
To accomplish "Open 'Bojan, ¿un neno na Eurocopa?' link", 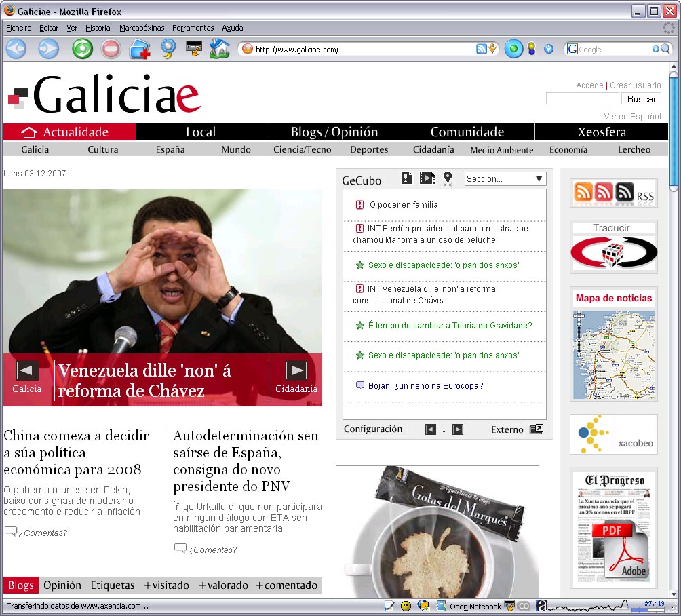I will (x=426, y=386).
